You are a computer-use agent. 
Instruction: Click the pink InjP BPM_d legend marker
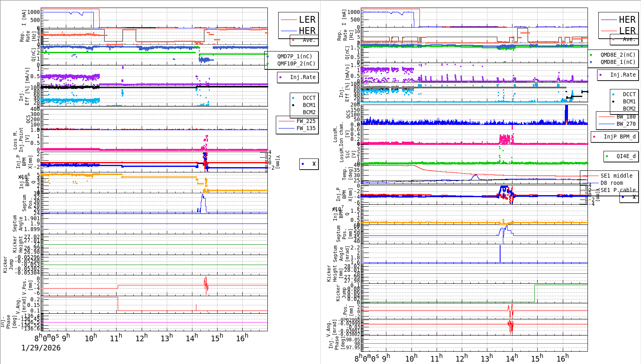(594, 136)
